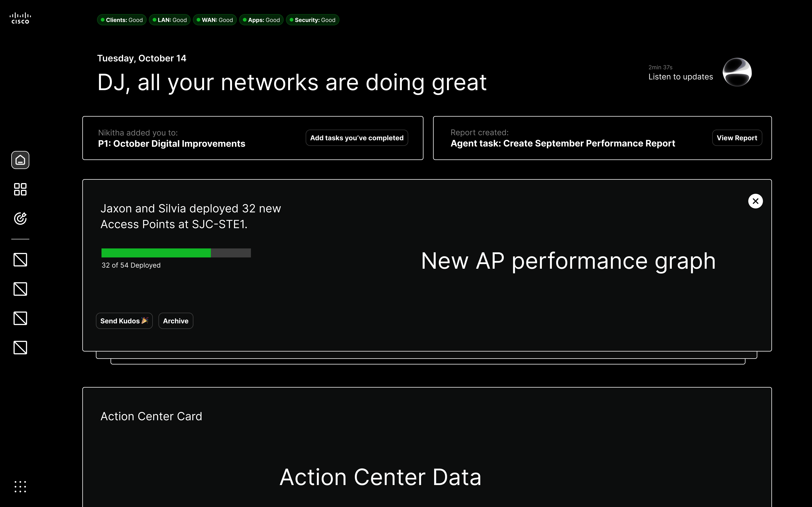Screen dimensions: 812x507
Task: Click the last placeholder sidebar icon
Action: tap(20, 347)
